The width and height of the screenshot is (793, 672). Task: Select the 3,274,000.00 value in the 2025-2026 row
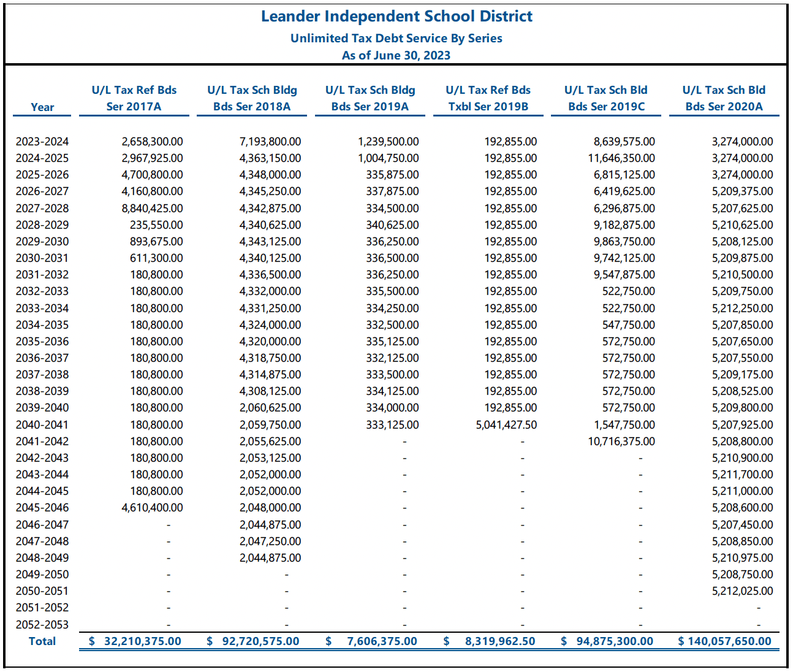coord(743,175)
